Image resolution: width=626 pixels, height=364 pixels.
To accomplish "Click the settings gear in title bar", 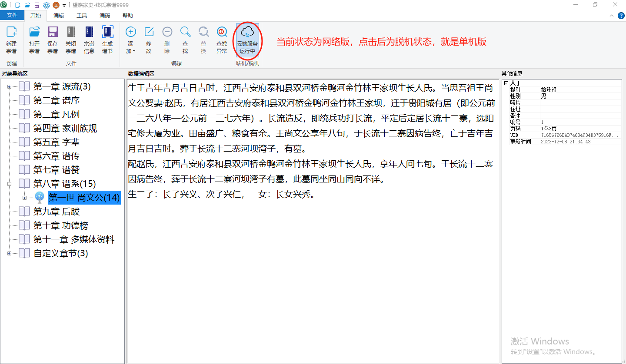I will coord(46,5).
